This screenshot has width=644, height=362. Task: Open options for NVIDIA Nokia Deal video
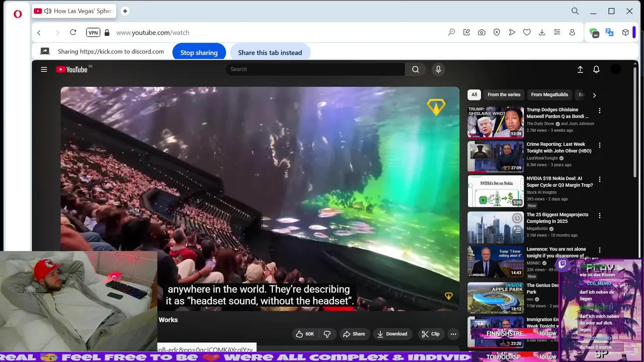tap(599, 179)
